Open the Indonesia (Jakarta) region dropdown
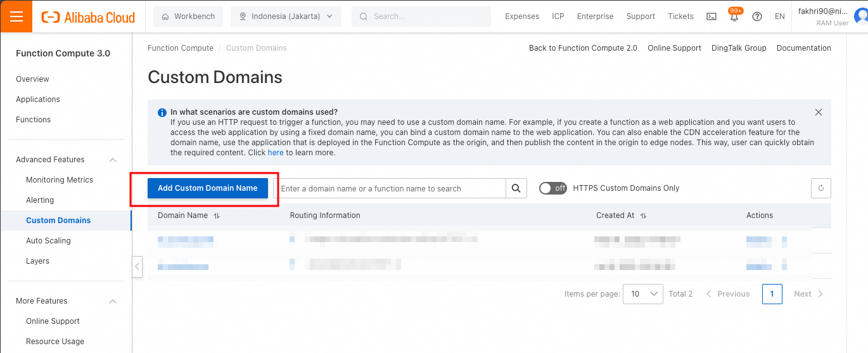The height and width of the screenshot is (353, 868). tap(286, 16)
